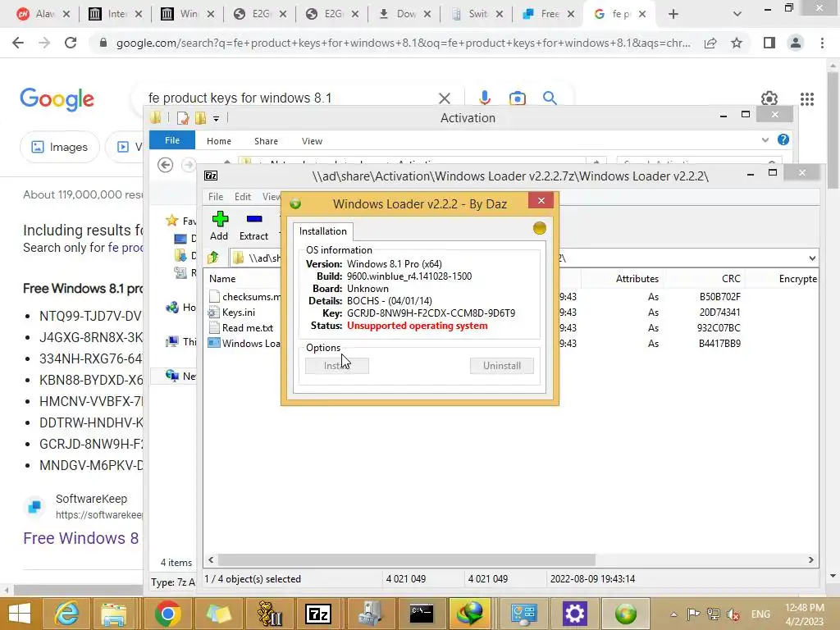Click the back arrow in Activation explorer
Screen dimensions: 840x630
(x=165, y=165)
